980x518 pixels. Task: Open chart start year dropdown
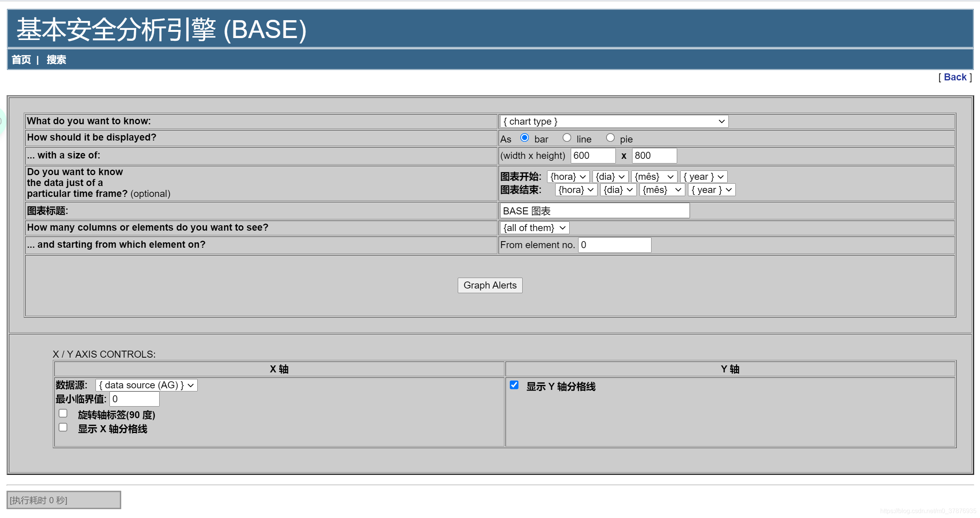[x=703, y=177]
